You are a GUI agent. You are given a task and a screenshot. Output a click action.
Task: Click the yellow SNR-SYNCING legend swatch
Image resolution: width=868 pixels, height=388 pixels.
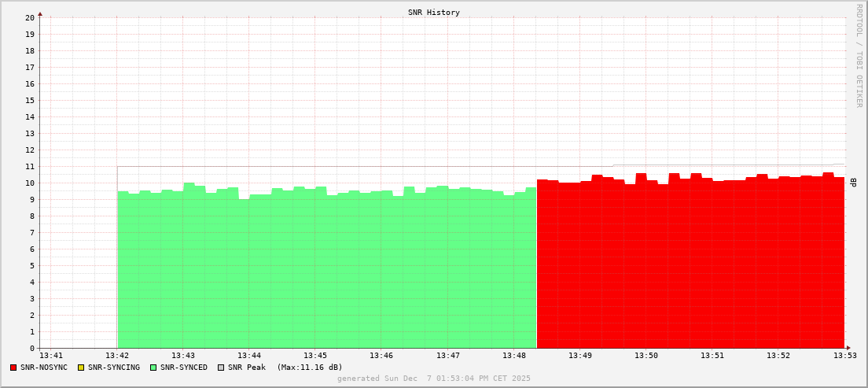point(80,368)
